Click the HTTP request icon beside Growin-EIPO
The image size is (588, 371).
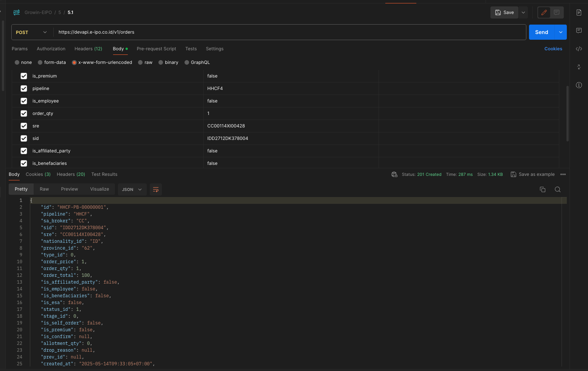coord(17,12)
